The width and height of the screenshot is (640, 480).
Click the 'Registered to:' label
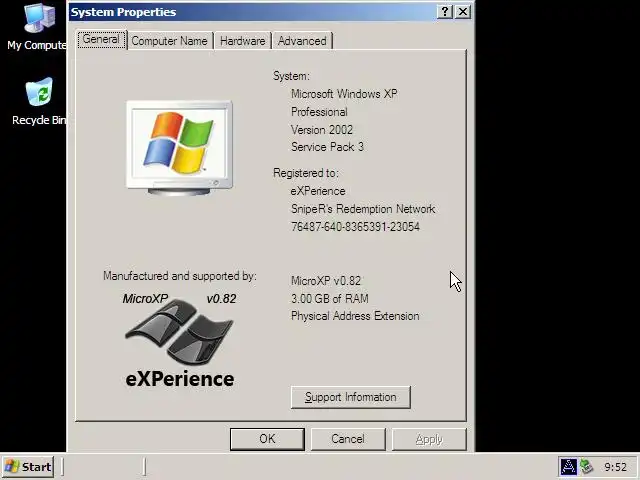click(306, 173)
